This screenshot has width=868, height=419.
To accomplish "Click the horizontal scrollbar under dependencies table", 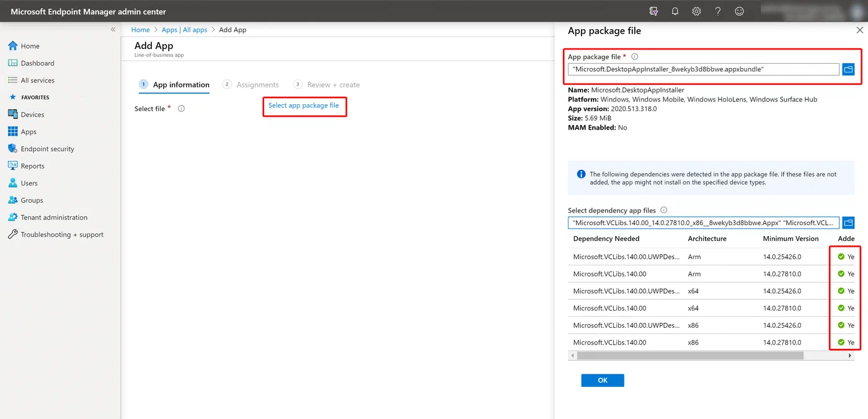I will pyautogui.click(x=690, y=356).
